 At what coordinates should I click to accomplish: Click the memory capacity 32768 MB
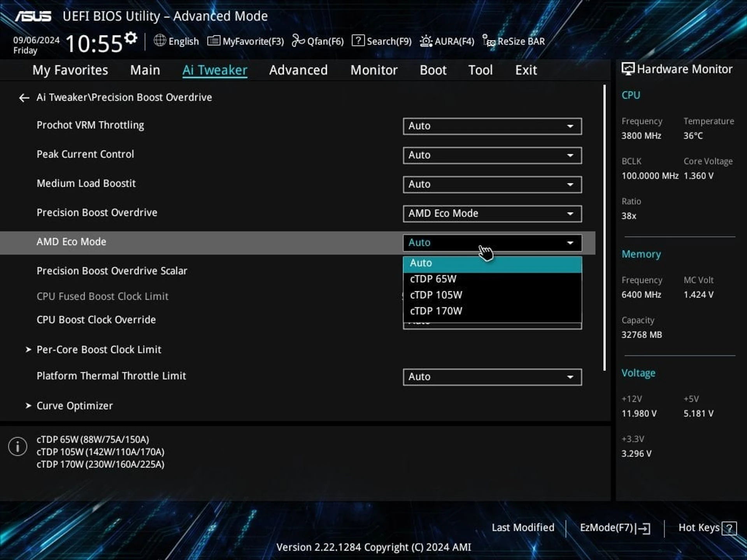[x=642, y=335]
